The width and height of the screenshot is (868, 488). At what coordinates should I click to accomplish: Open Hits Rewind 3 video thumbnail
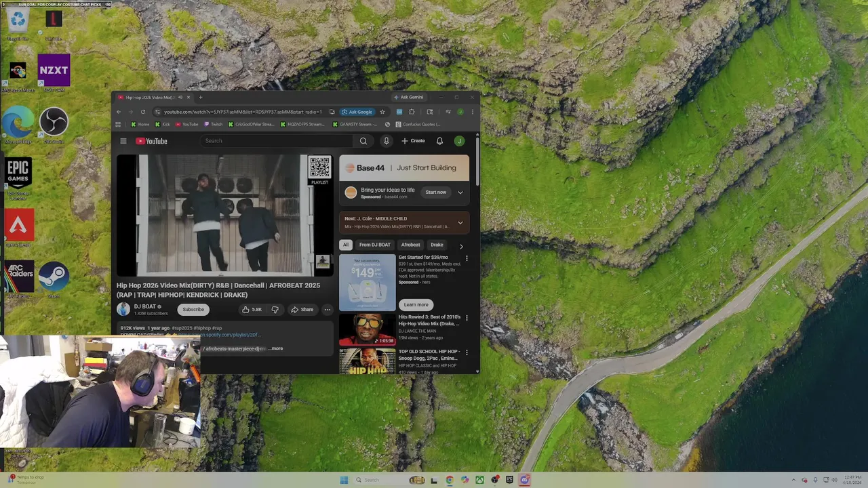tap(367, 329)
